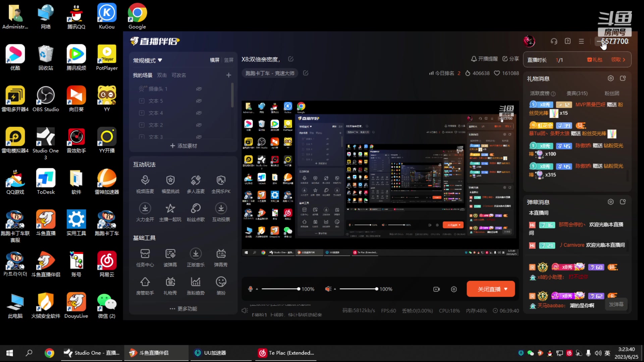Click the live preview thumbnail area
The height and width of the screenshot is (362, 644).
[x=380, y=178]
